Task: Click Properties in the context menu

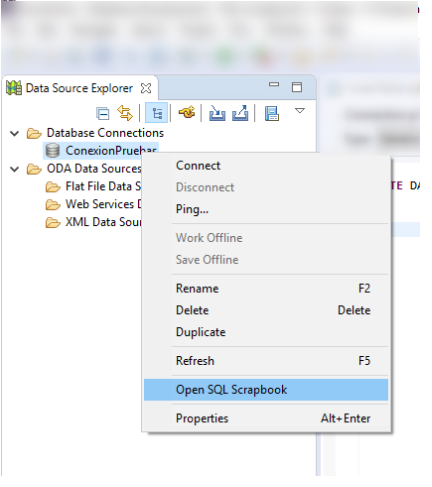Action: [x=202, y=418]
